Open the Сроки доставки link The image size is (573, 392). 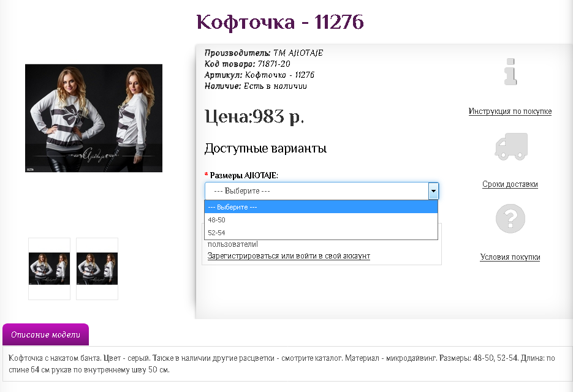click(510, 184)
